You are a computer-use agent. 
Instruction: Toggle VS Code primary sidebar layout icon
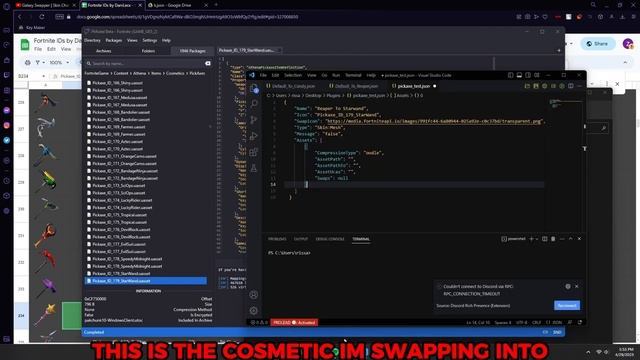coord(511,75)
